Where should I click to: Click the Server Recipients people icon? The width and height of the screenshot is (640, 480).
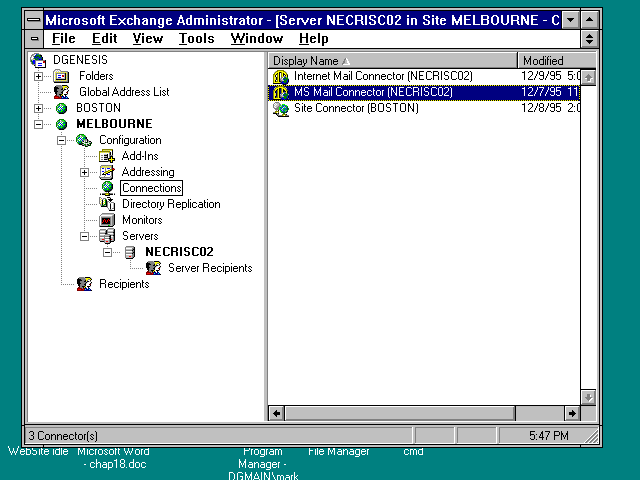(x=153, y=268)
